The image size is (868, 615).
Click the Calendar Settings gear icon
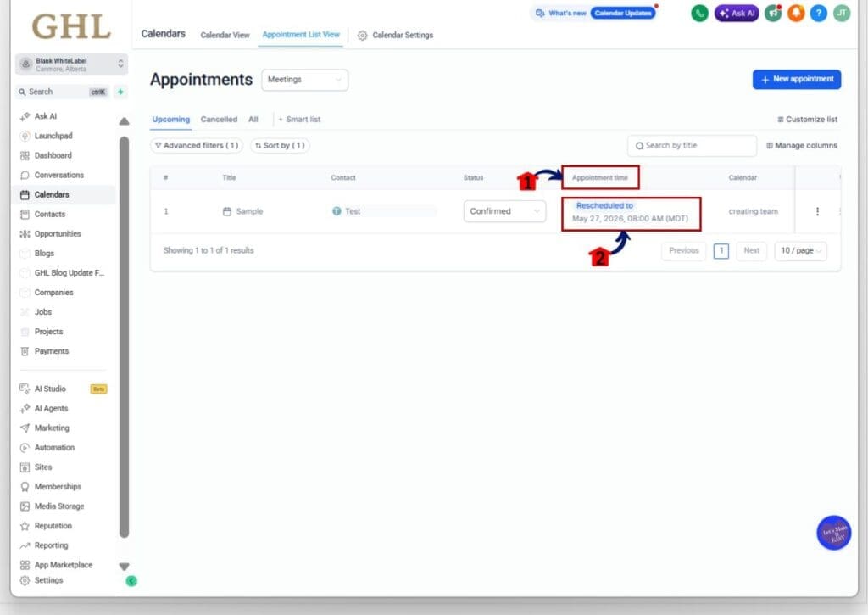[362, 36]
